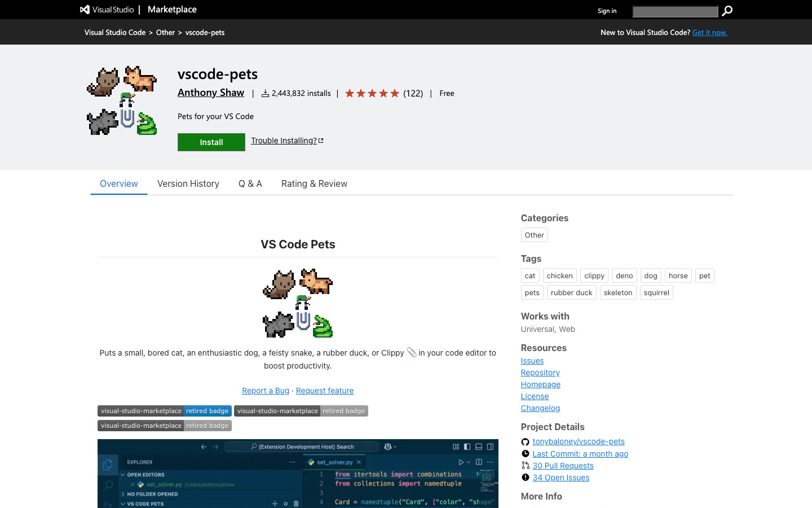Focus the header search input field

pos(675,11)
